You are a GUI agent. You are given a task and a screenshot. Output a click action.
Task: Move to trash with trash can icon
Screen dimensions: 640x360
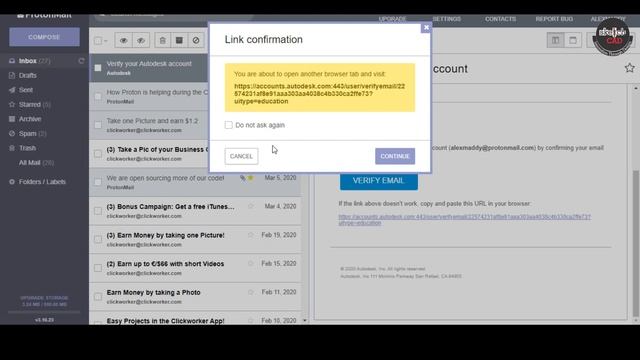tap(162, 40)
